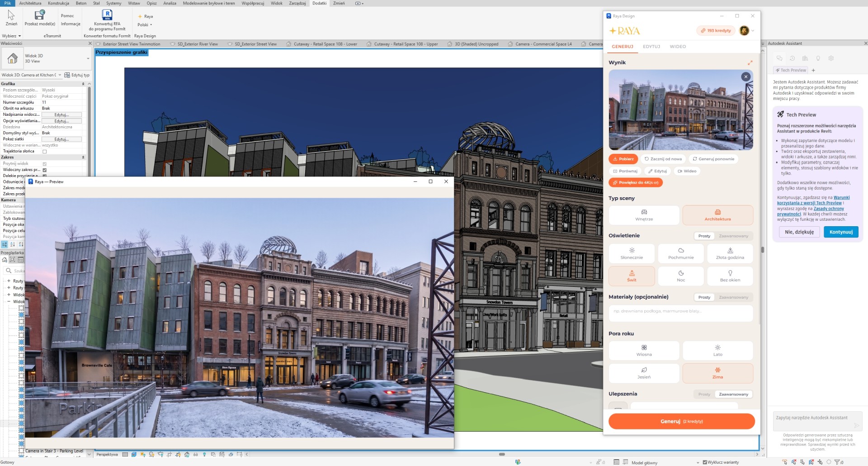Pick the Wiosna season option

click(x=644, y=351)
